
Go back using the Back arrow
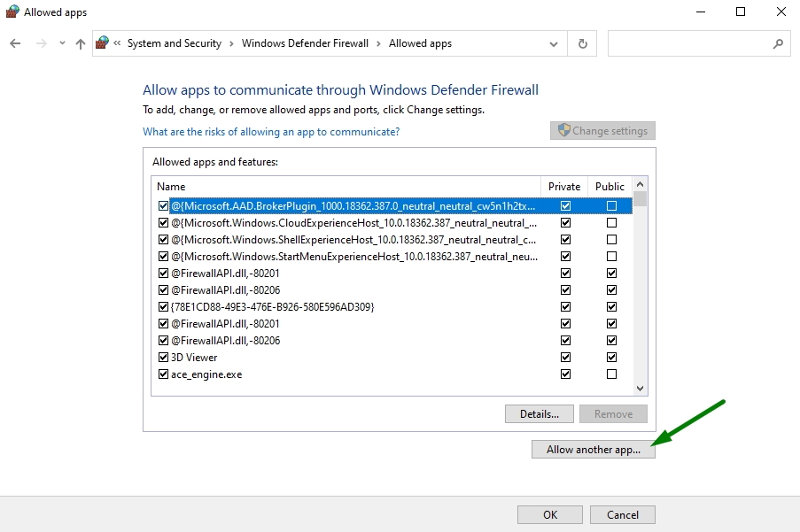click(15, 44)
